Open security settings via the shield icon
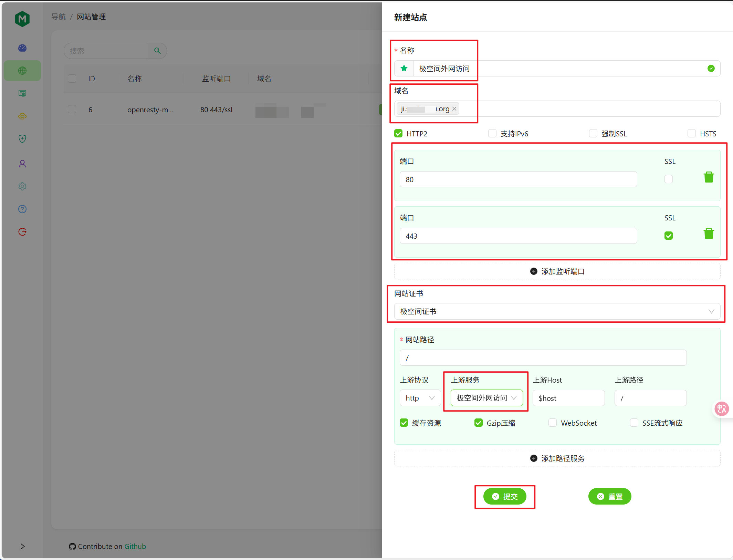733x560 pixels. click(x=22, y=138)
